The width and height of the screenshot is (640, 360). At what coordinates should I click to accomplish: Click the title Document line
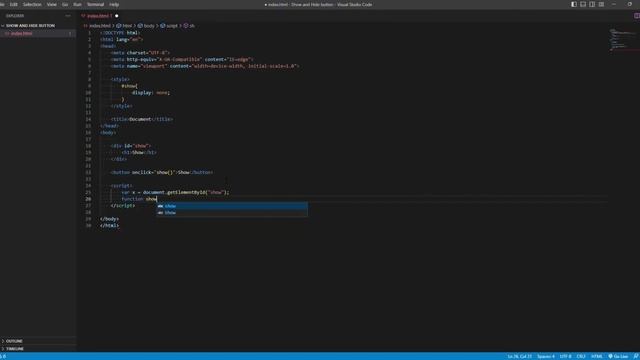tap(142, 119)
